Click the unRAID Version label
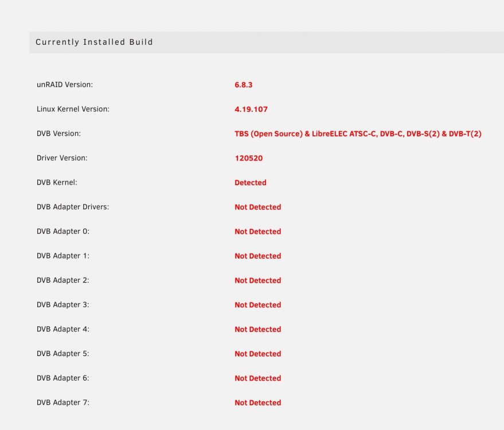Viewport: 504px width, 430px height. [x=65, y=84]
